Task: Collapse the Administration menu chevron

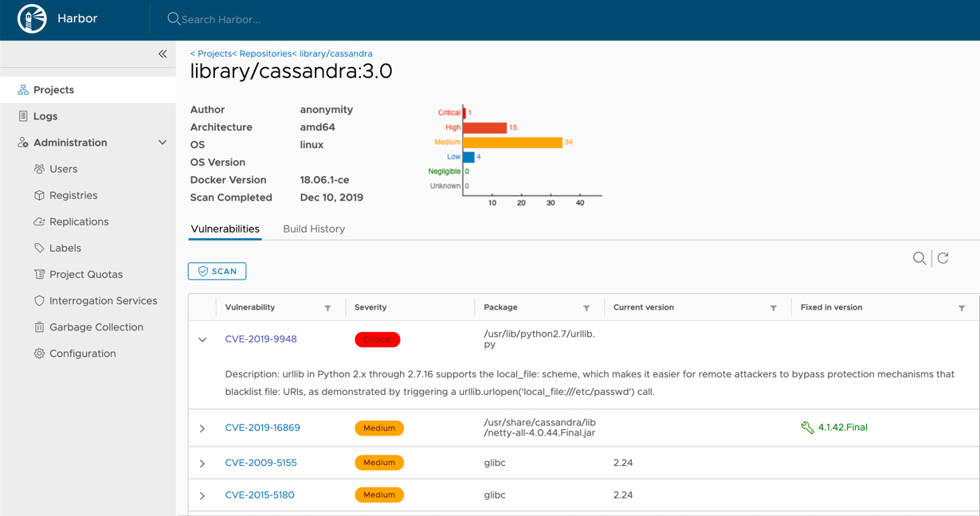Action: click(x=163, y=143)
